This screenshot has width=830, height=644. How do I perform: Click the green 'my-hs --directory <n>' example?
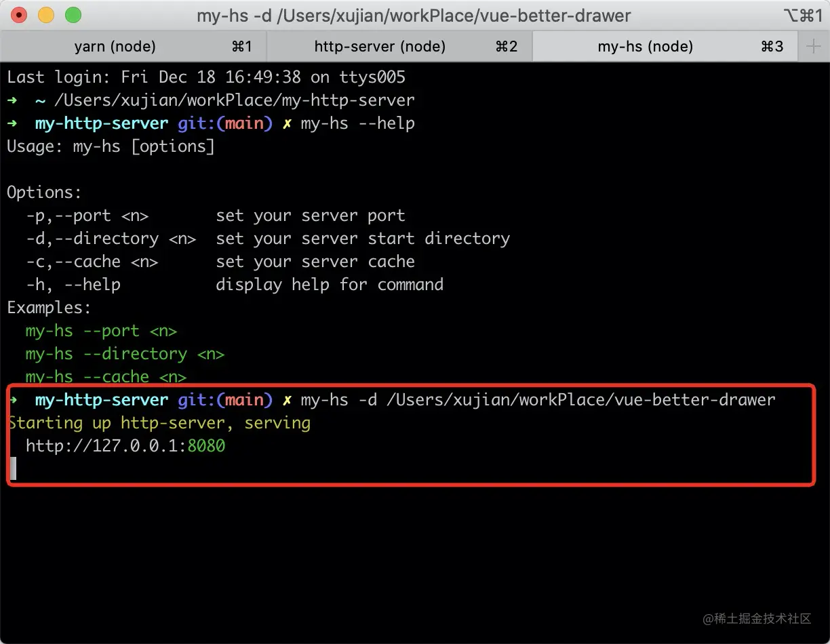tap(125, 354)
